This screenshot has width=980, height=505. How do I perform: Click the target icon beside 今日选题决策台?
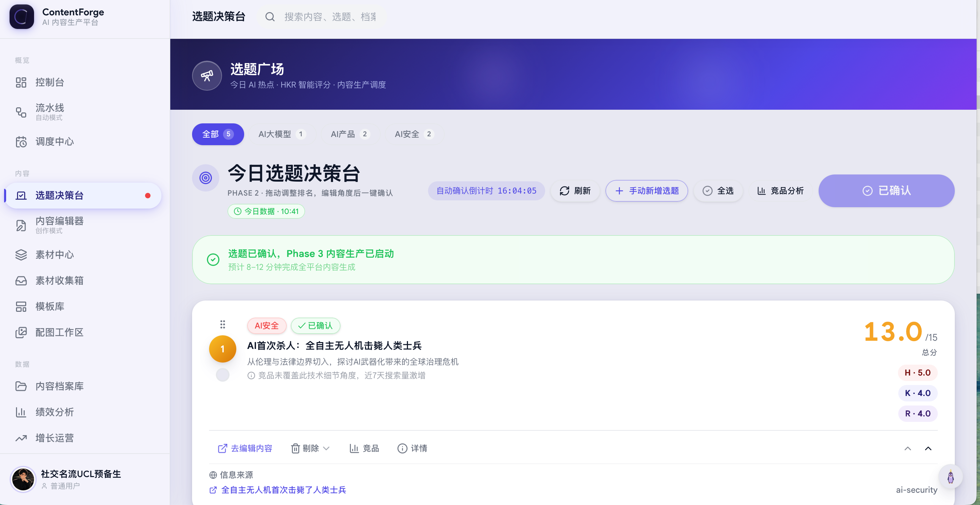point(206,178)
